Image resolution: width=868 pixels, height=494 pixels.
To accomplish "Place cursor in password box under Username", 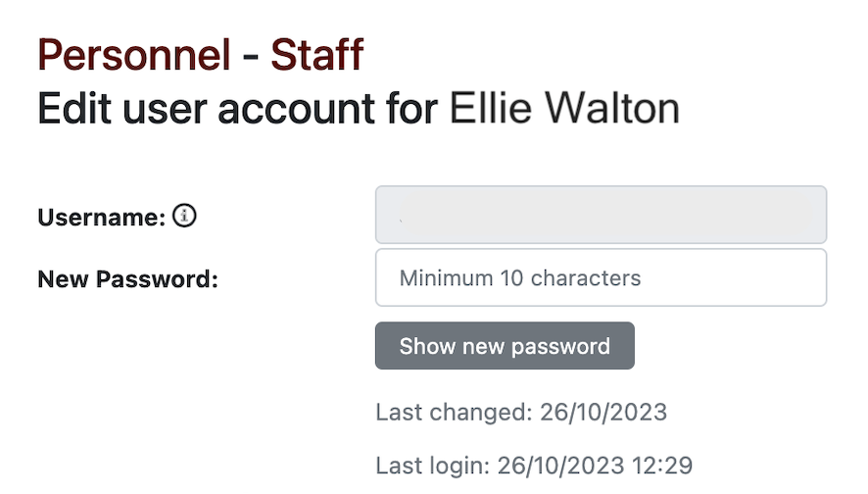I will click(x=602, y=277).
